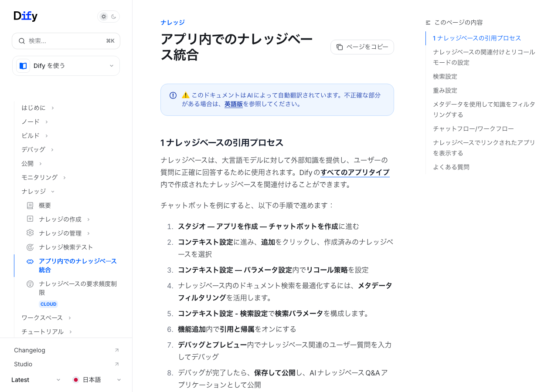
Task: Open 概要 page with book icon
Action: tap(30, 206)
